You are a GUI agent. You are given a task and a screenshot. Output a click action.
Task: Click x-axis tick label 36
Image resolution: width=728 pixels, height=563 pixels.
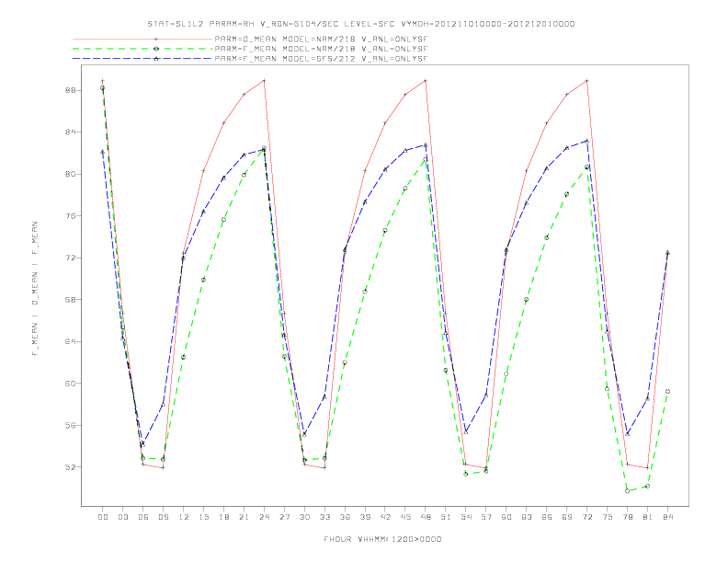pyautogui.click(x=345, y=517)
